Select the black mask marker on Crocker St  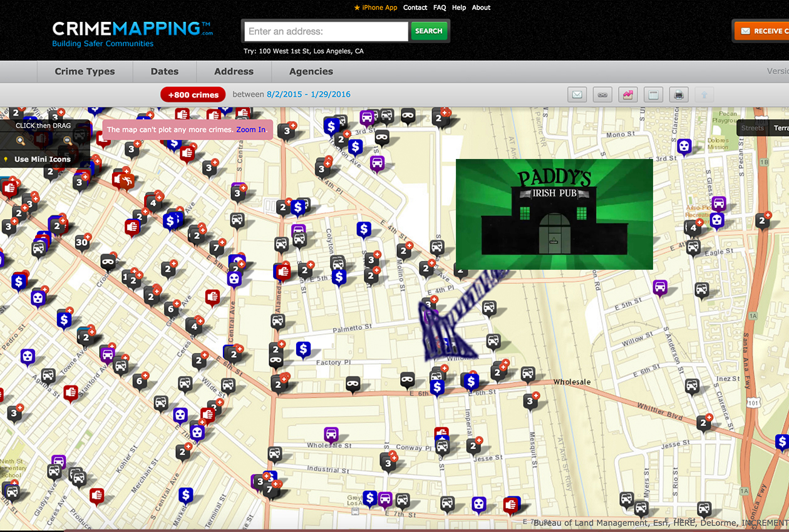108,261
